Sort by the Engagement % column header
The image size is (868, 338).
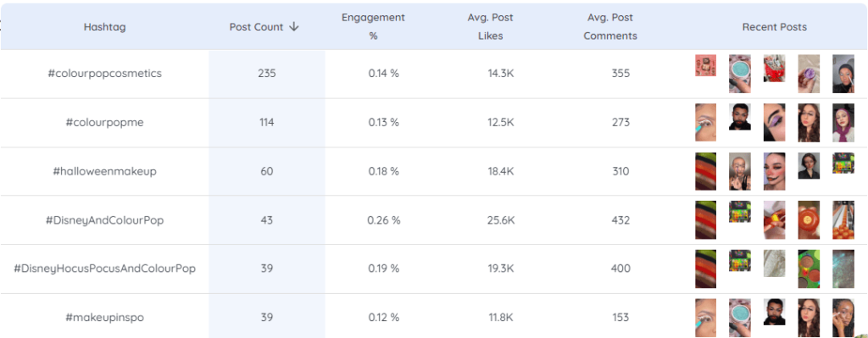[x=373, y=26]
